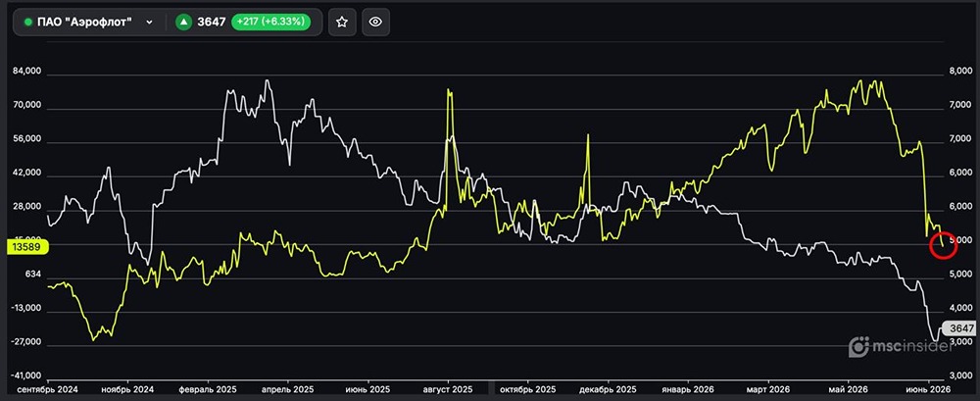Click the red circle marker on chart

tap(943, 244)
